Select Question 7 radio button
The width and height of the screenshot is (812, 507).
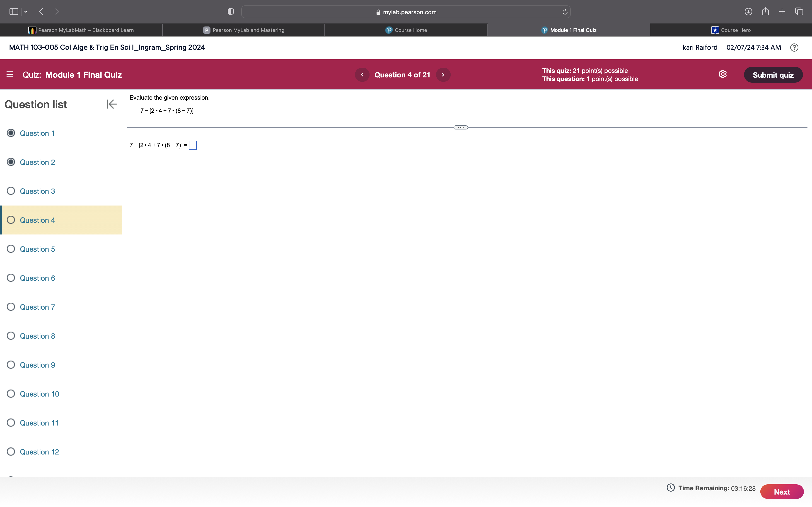pos(11,307)
